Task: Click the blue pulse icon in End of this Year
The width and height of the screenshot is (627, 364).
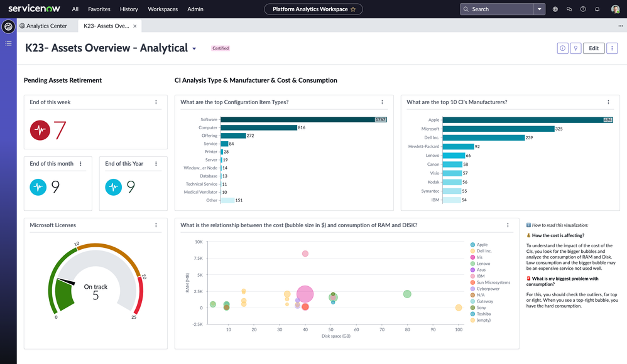Action: click(114, 187)
